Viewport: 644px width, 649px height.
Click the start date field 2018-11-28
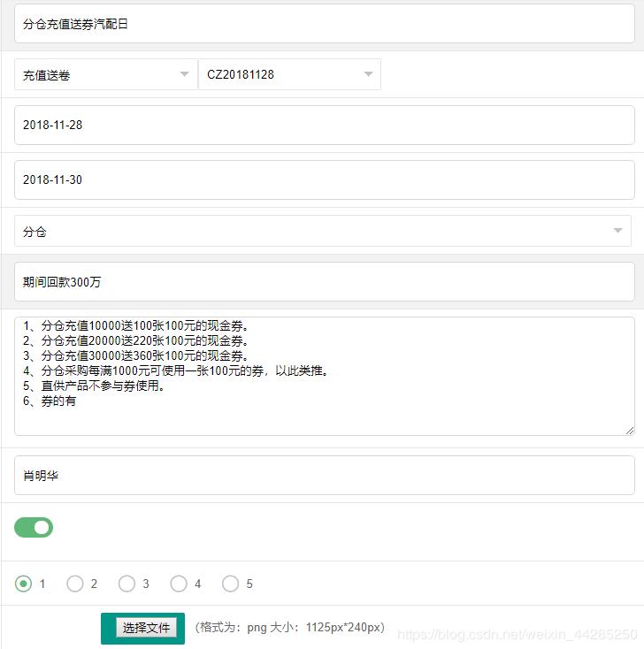[325, 125]
